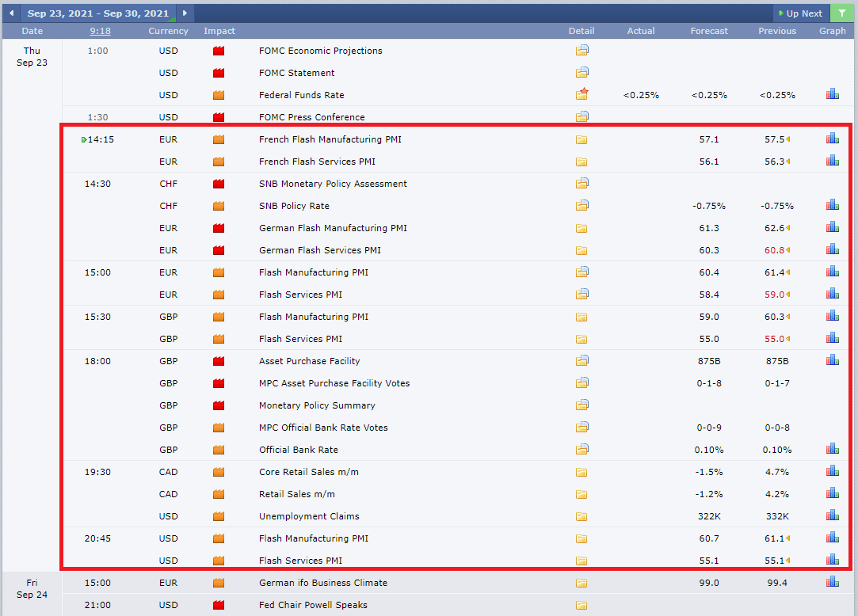Open graph for GBP Flash Manufacturing PMI

[x=833, y=316]
